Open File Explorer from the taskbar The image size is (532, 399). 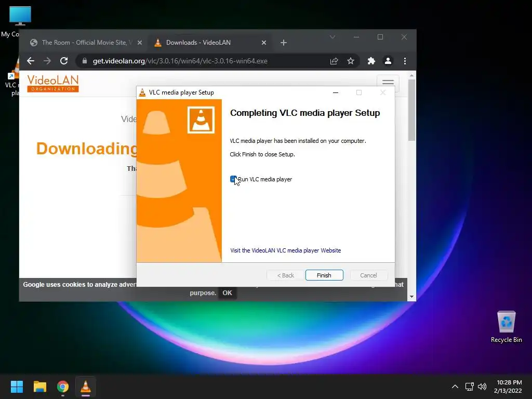pos(39,387)
